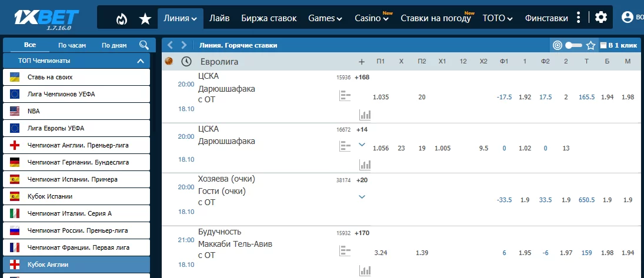Screen dimensions: 644x278
Task: Open the sidebar search magnifier
Action: [x=144, y=45]
